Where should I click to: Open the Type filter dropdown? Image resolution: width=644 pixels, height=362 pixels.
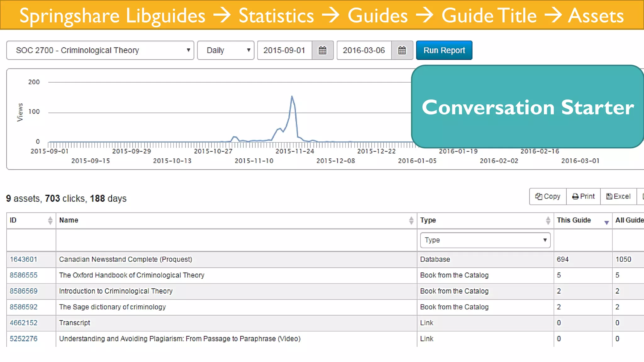485,240
